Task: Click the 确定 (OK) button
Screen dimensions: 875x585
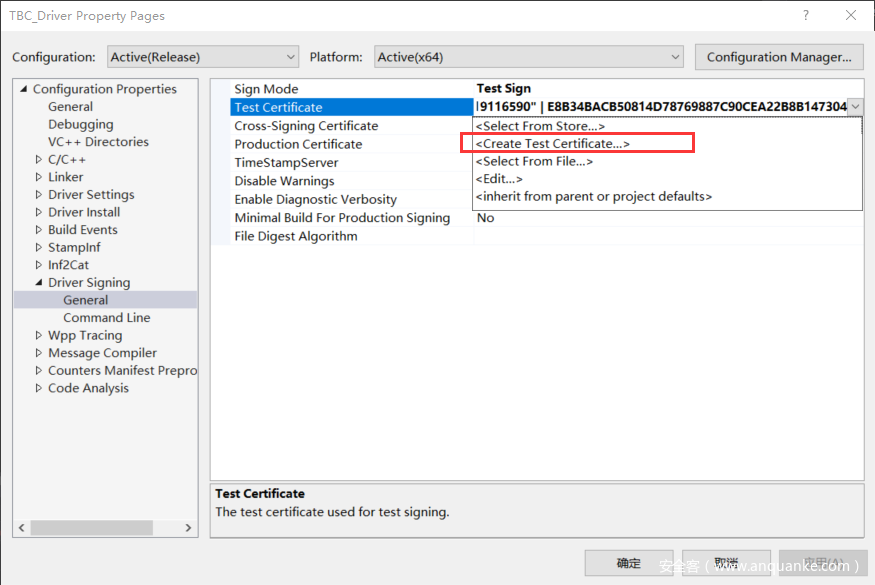Action: (x=628, y=563)
